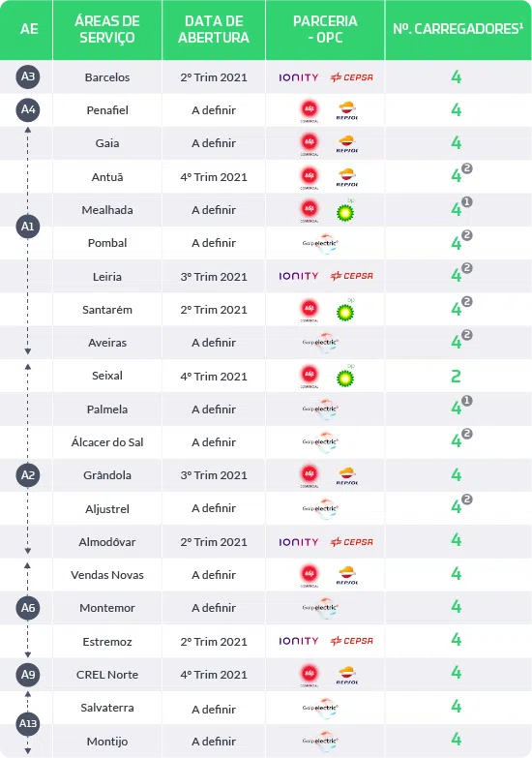Click the A4 motorway badge
This screenshot has width=532, height=758.
27,109
